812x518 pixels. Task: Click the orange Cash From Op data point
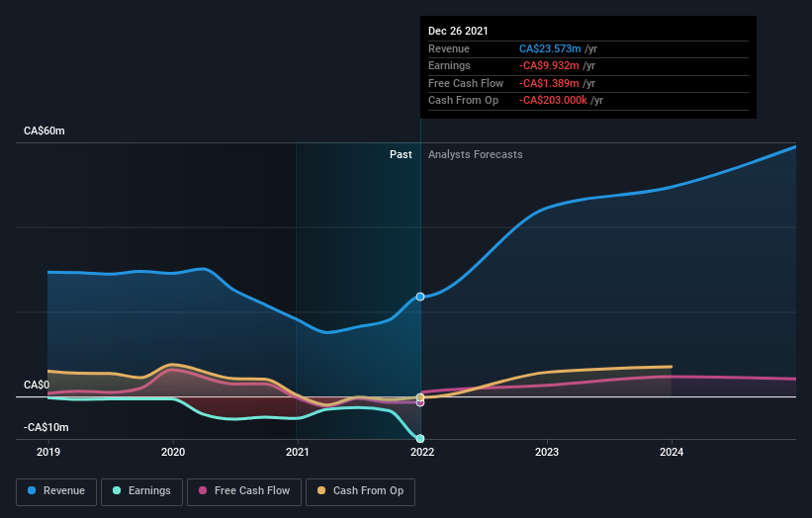coord(420,397)
